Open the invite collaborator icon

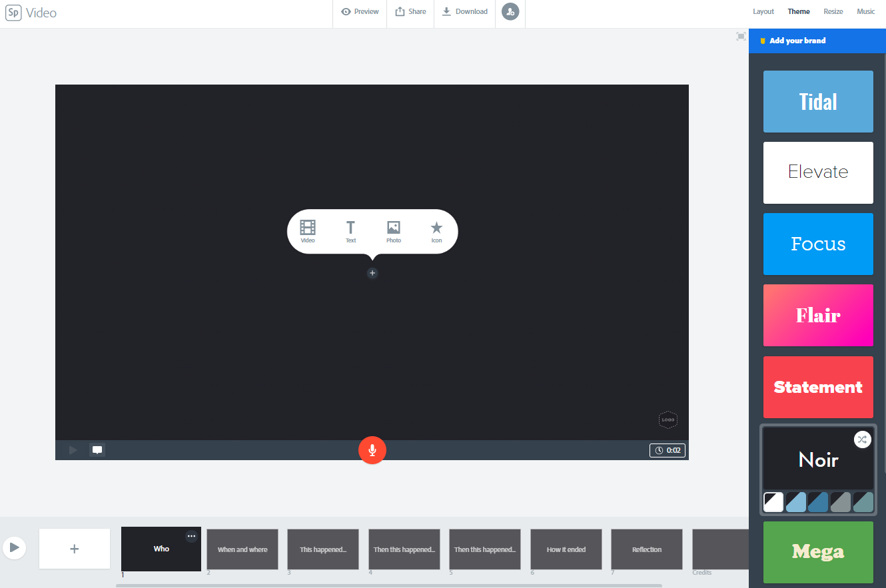click(510, 12)
